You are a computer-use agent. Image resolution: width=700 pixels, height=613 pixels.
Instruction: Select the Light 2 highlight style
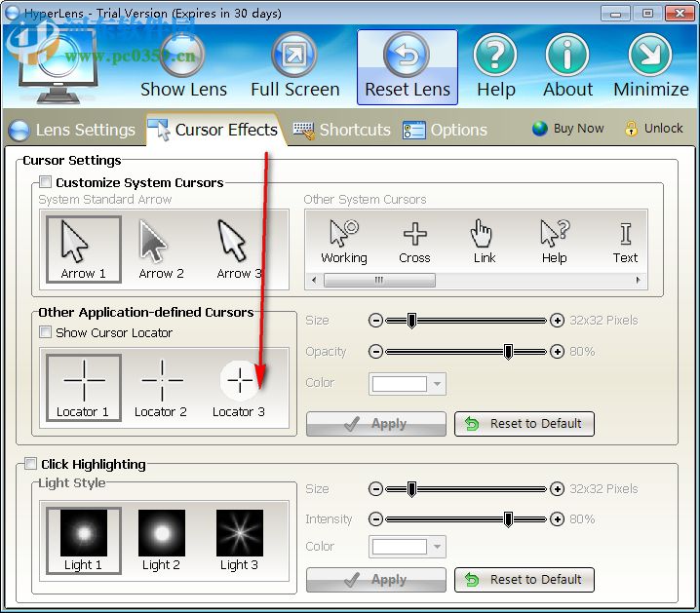click(161, 540)
